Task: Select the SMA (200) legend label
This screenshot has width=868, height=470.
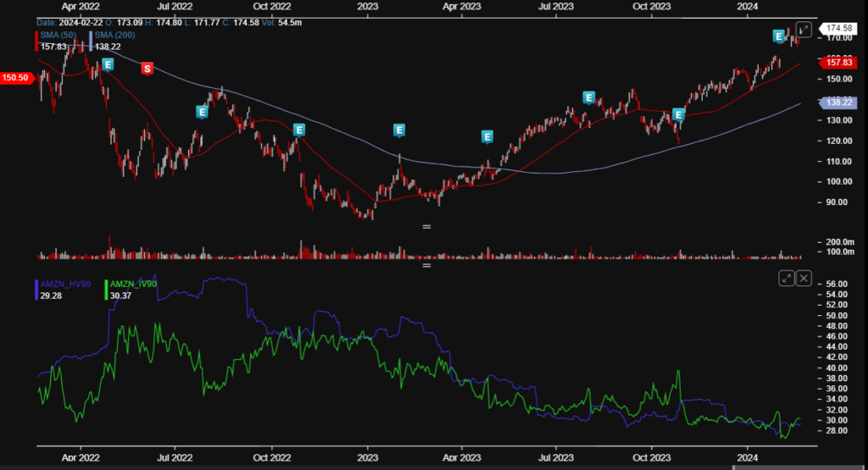Action: 114,35
